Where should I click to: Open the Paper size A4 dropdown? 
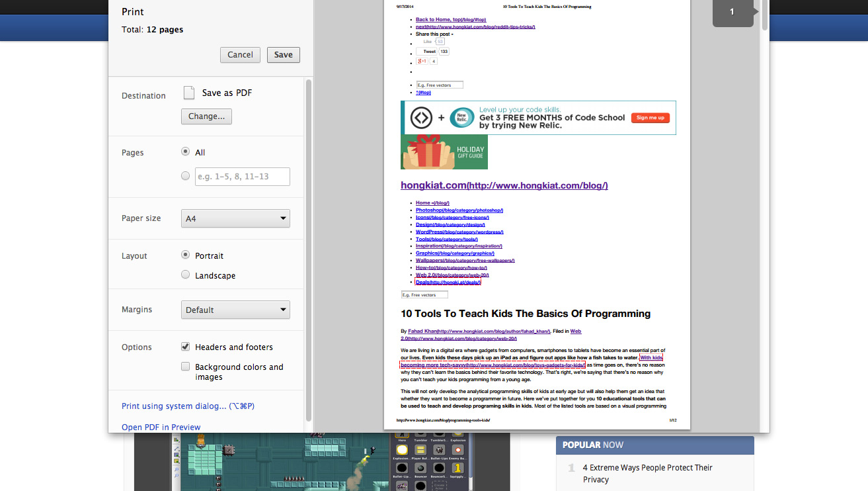(x=235, y=218)
